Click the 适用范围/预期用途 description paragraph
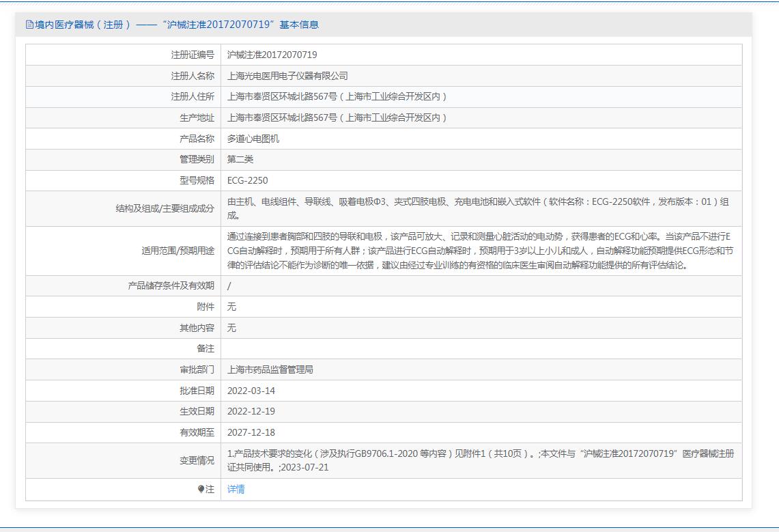This screenshot has width=779, height=532. click(x=480, y=251)
